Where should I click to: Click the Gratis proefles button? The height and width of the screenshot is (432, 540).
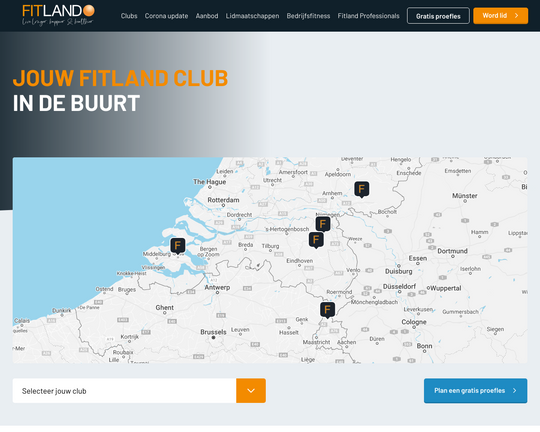point(438,16)
